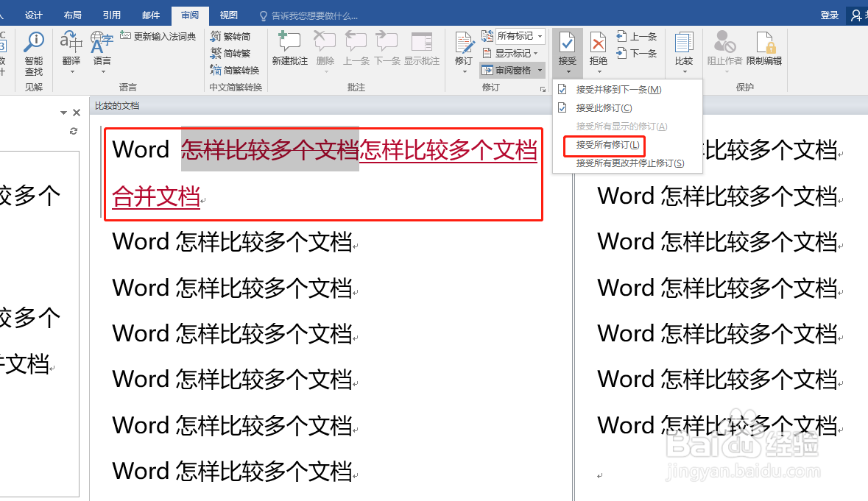Expand the Translate (翻译) dropdown arrow
This screenshot has height=501, width=868.
click(72, 72)
